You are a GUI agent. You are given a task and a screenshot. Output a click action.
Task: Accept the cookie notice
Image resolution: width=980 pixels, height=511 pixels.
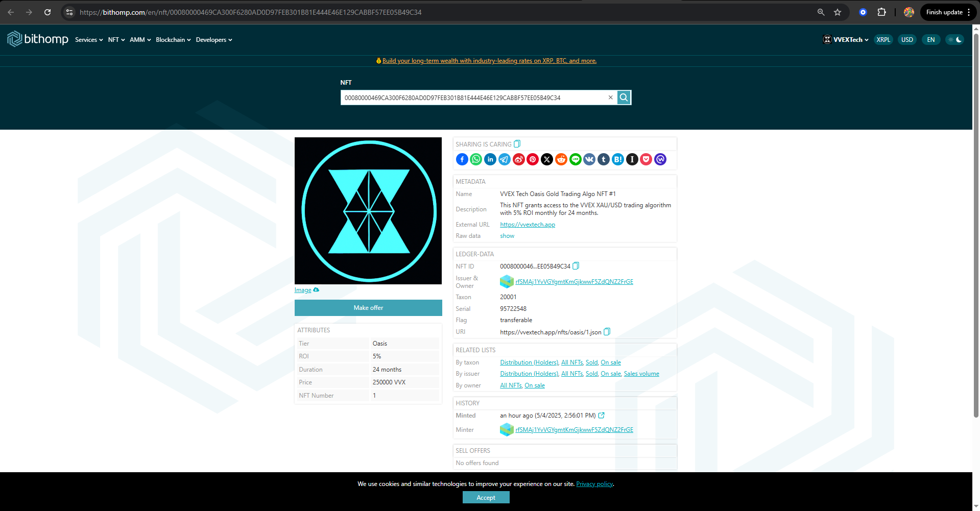click(486, 497)
